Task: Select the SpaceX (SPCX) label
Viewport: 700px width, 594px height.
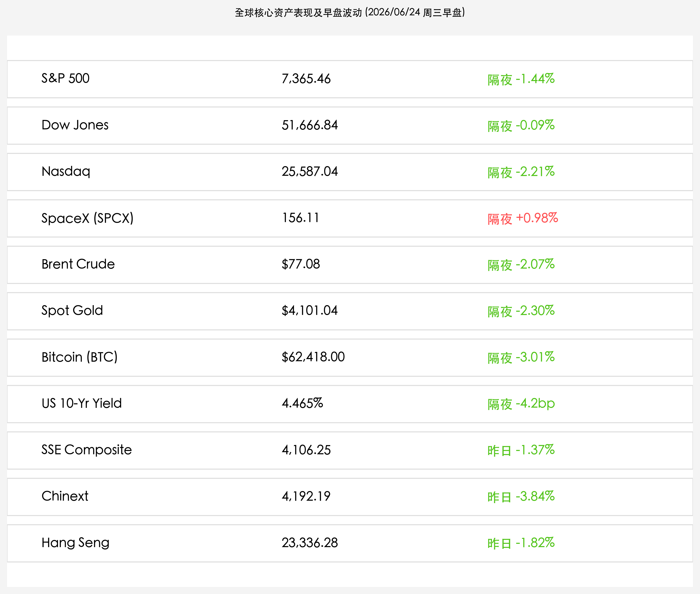Action: click(87, 218)
